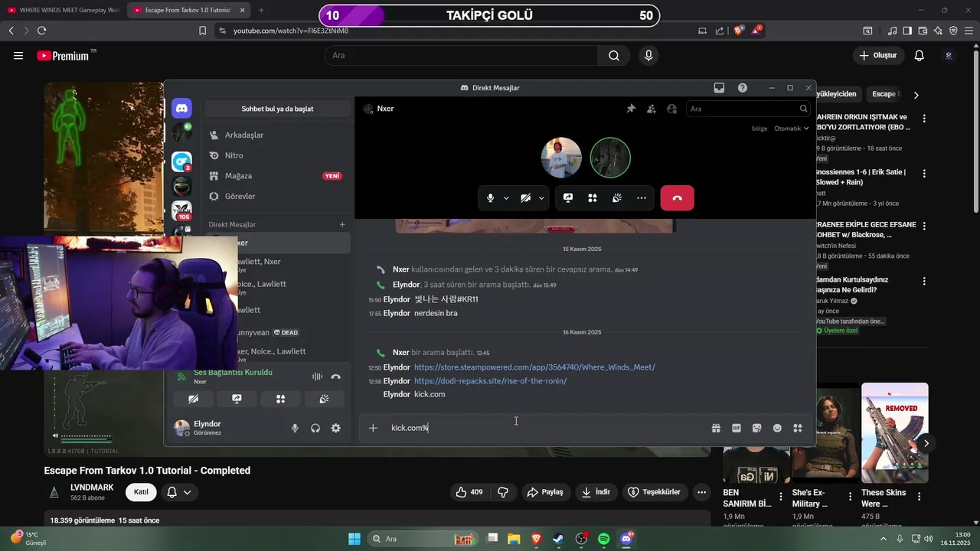Click the İndir download button
This screenshot has height=551, width=980.
pyautogui.click(x=596, y=492)
